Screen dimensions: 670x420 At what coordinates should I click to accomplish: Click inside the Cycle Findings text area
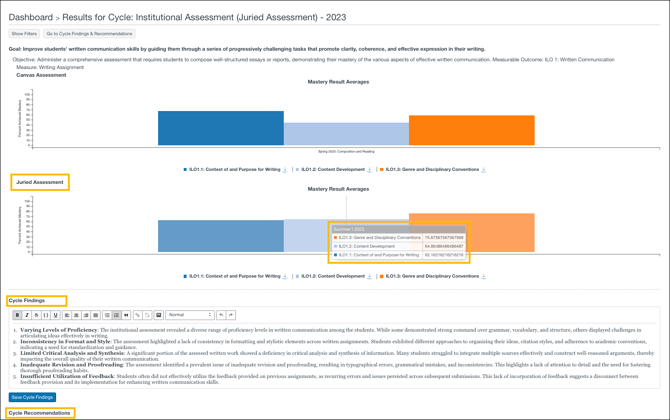point(335,355)
